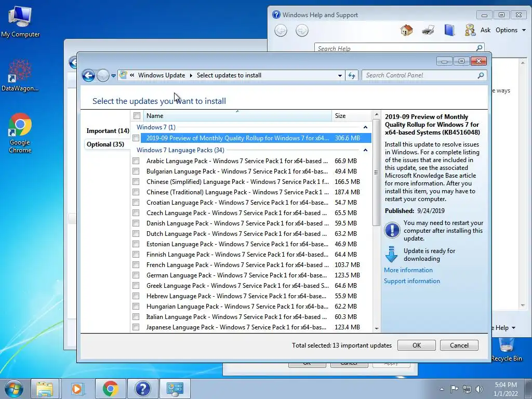Sort updates by Size column
Screen dimensions: 532x399
click(352, 116)
